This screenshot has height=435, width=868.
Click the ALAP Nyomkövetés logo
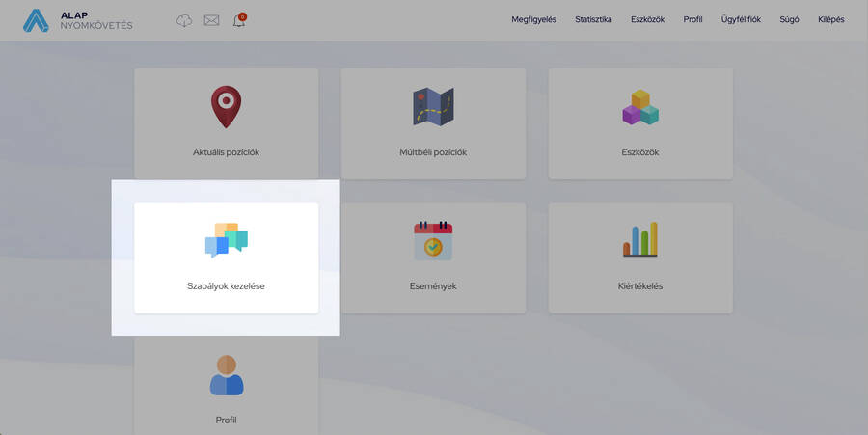[77, 20]
